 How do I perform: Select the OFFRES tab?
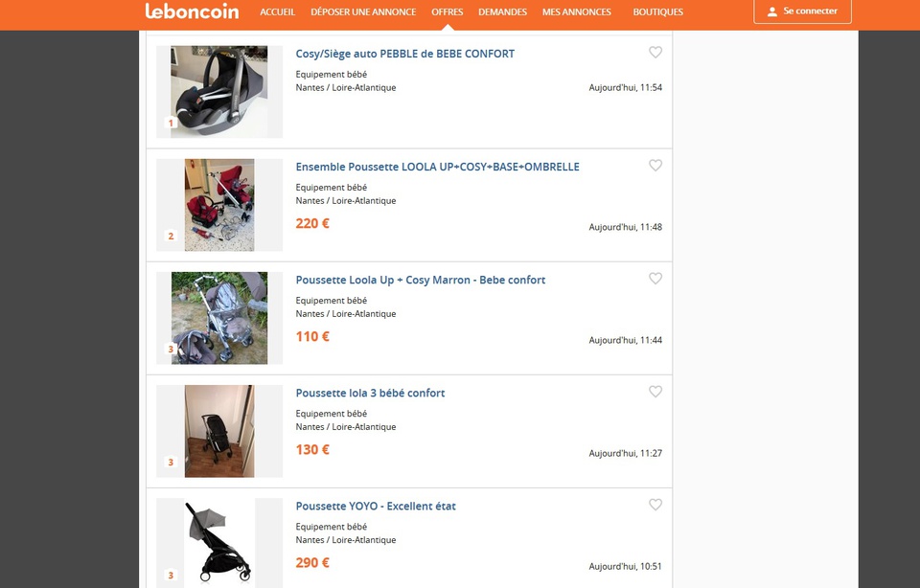tap(448, 12)
